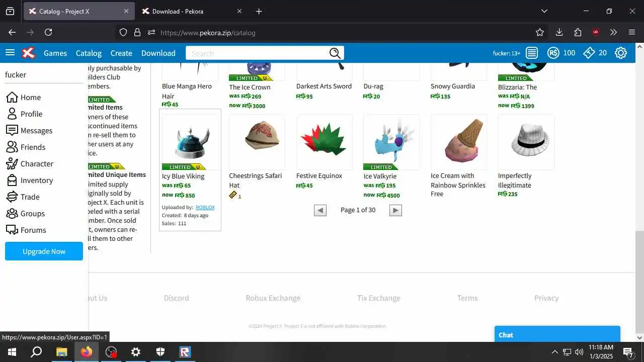Open Download in the top navigation

pyautogui.click(x=158, y=53)
